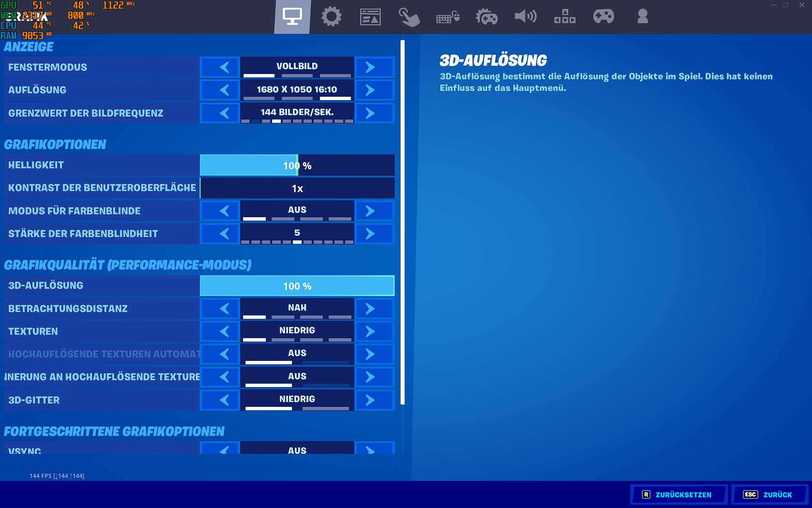Screen dimensions: 812x508
Task: Open the touch and motion settings tab
Action: [x=409, y=17]
